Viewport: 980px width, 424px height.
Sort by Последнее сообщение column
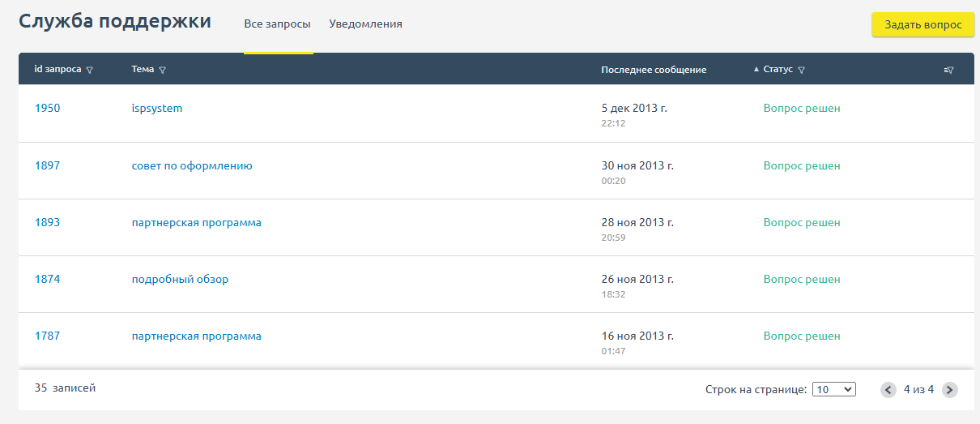(x=654, y=70)
